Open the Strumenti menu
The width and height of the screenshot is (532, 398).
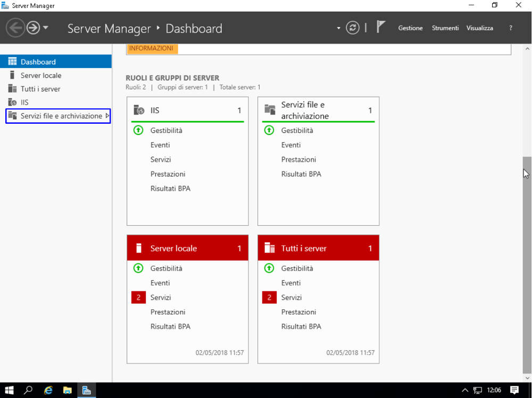point(445,28)
